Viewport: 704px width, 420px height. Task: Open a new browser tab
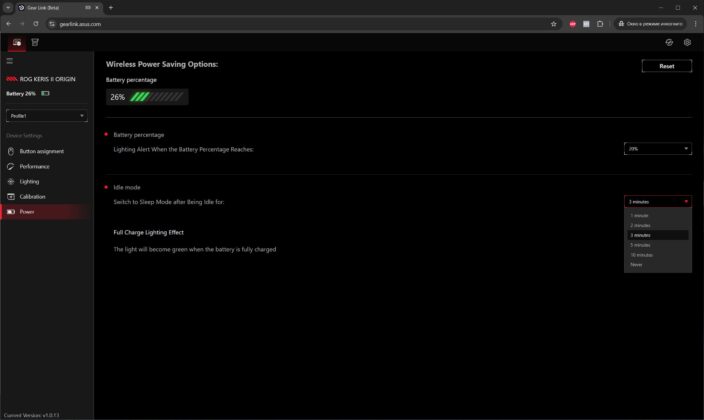(x=111, y=8)
